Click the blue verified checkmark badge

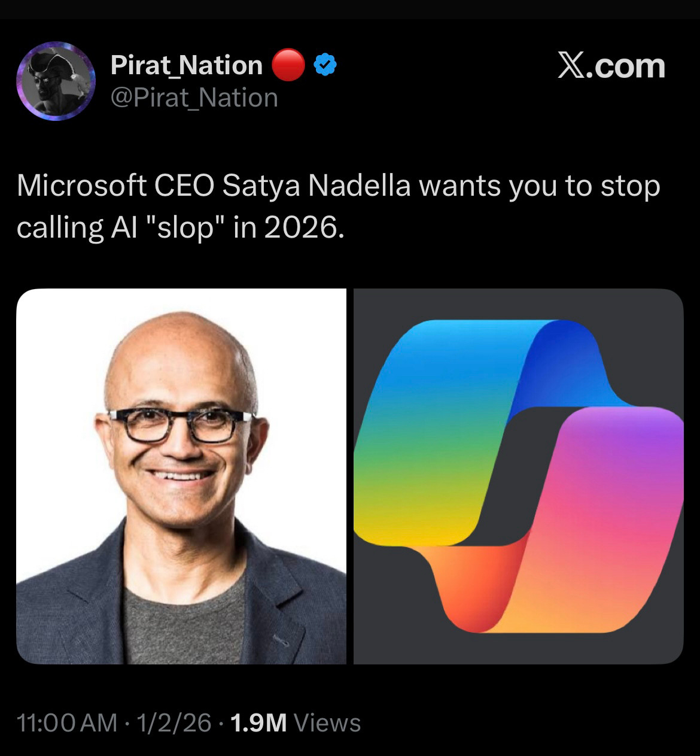325,65
